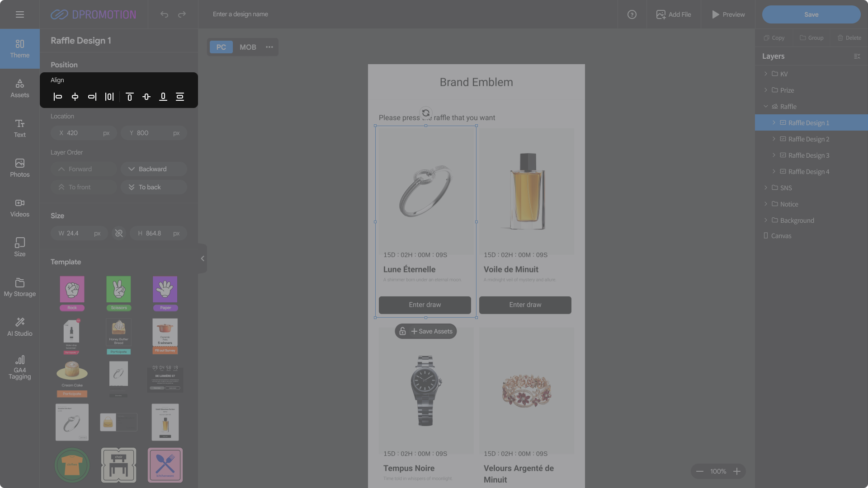Click the align left edges icon
The image size is (868, 488).
(x=58, y=97)
